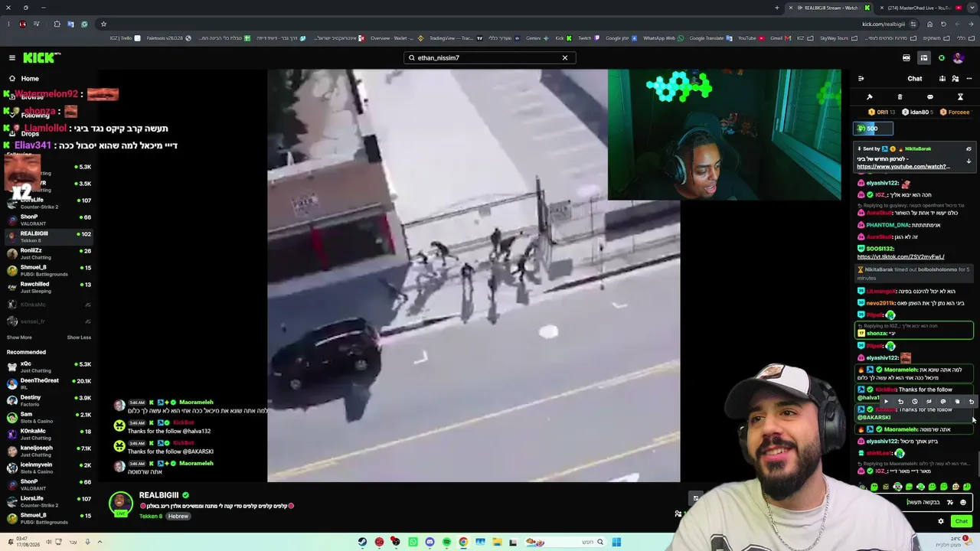
Task: Open new browser tab plus button
Action: pyautogui.click(x=777, y=8)
